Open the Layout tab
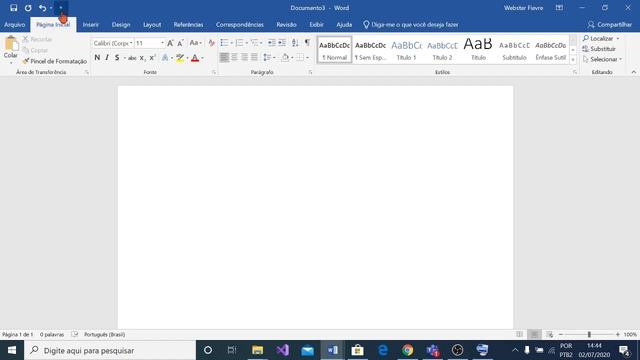 pyautogui.click(x=152, y=24)
